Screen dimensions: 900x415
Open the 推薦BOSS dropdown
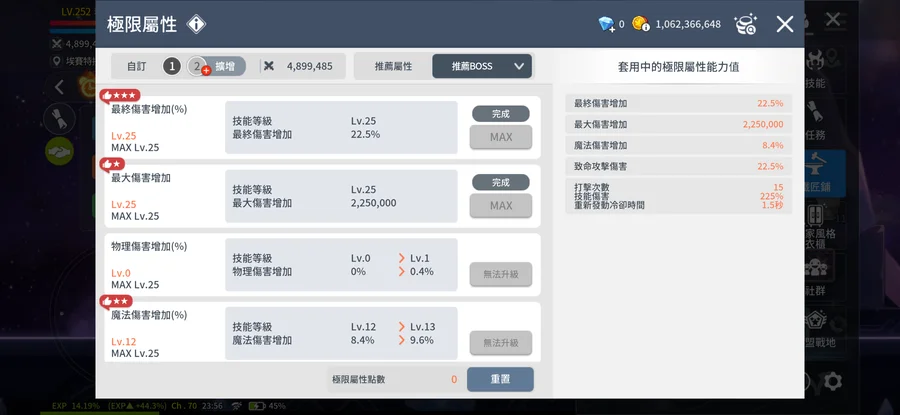click(x=482, y=66)
